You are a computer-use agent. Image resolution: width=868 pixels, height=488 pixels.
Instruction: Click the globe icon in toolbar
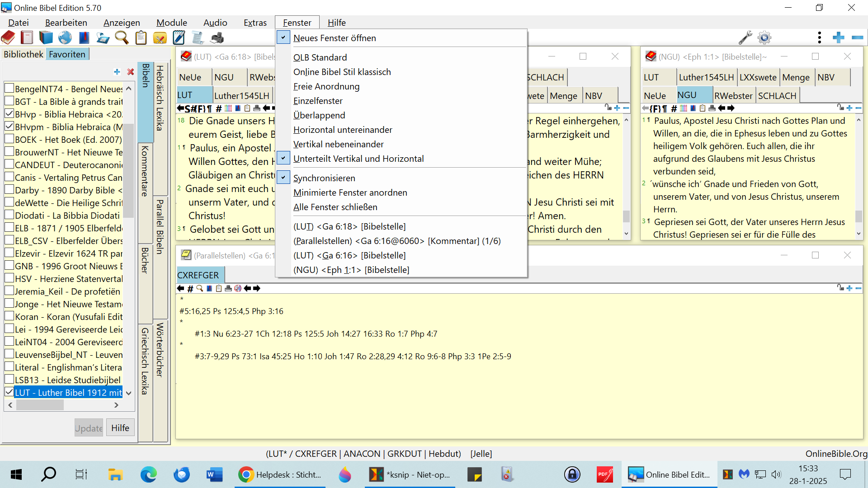pyautogui.click(x=65, y=38)
